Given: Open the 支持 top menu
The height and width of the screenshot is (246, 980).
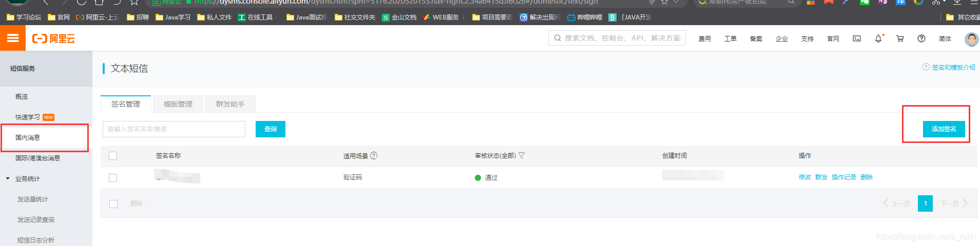Looking at the screenshot, I should pos(808,39).
